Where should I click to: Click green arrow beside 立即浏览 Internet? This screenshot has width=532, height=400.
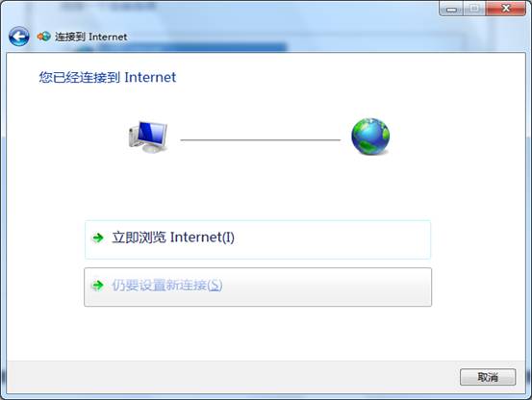pyautogui.click(x=98, y=237)
